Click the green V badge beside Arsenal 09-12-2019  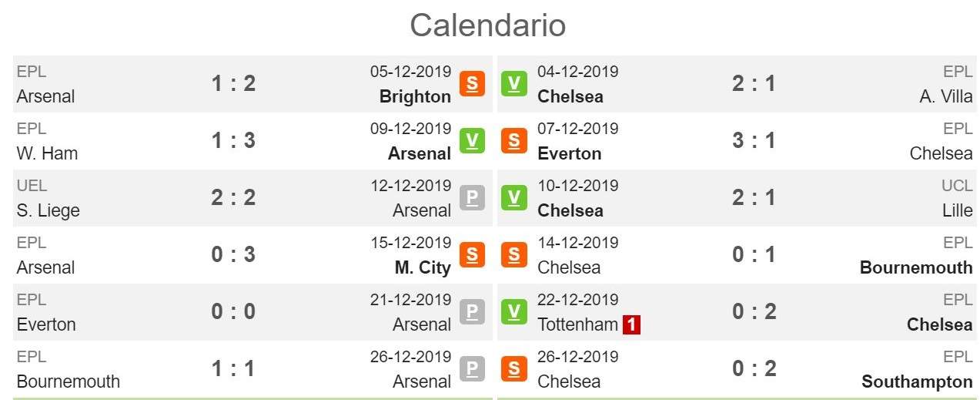[x=472, y=140]
